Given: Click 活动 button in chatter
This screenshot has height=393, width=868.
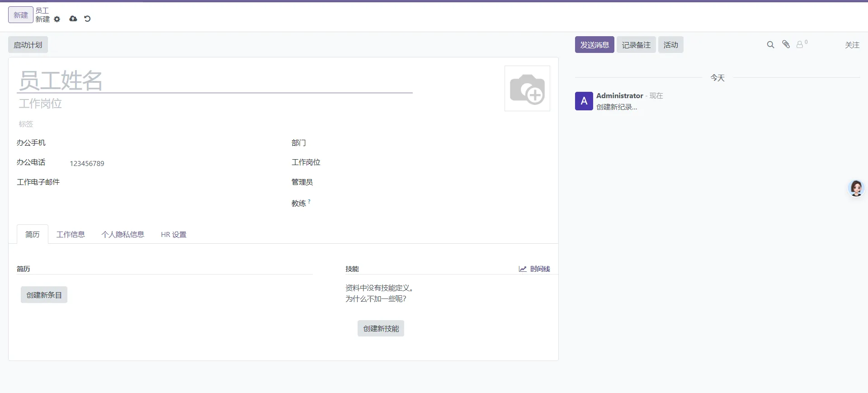Looking at the screenshot, I should pos(671,45).
